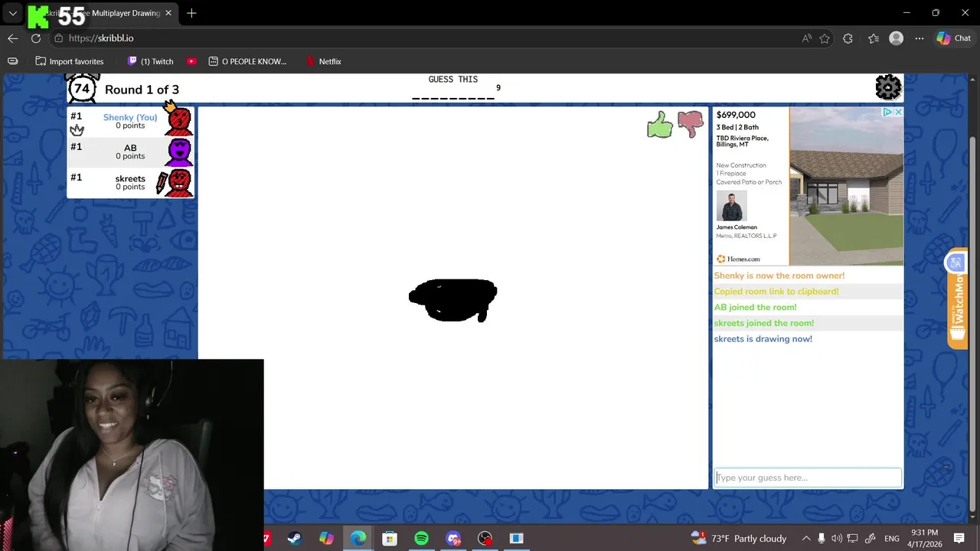Click the round timer clock icon

coord(82,88)
